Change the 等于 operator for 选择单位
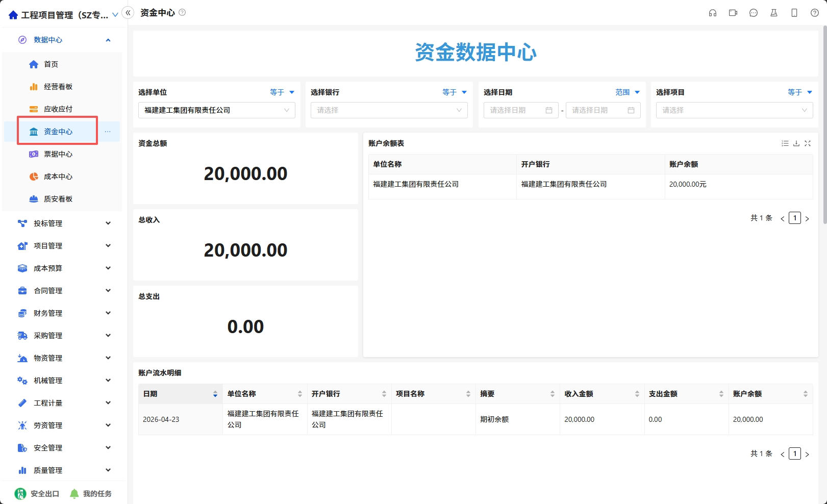The width and height of the screenshot is (827, 504). click(282, 92)
